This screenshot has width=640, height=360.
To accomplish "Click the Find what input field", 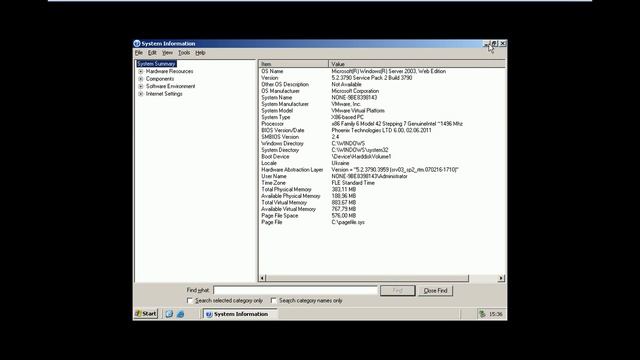I will 295,290.
